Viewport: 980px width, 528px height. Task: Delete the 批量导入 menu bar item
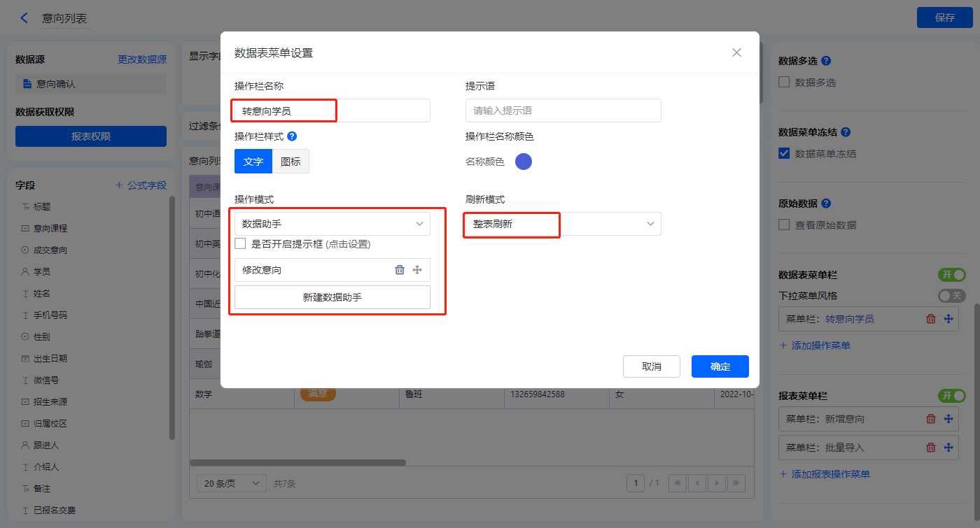931,448
